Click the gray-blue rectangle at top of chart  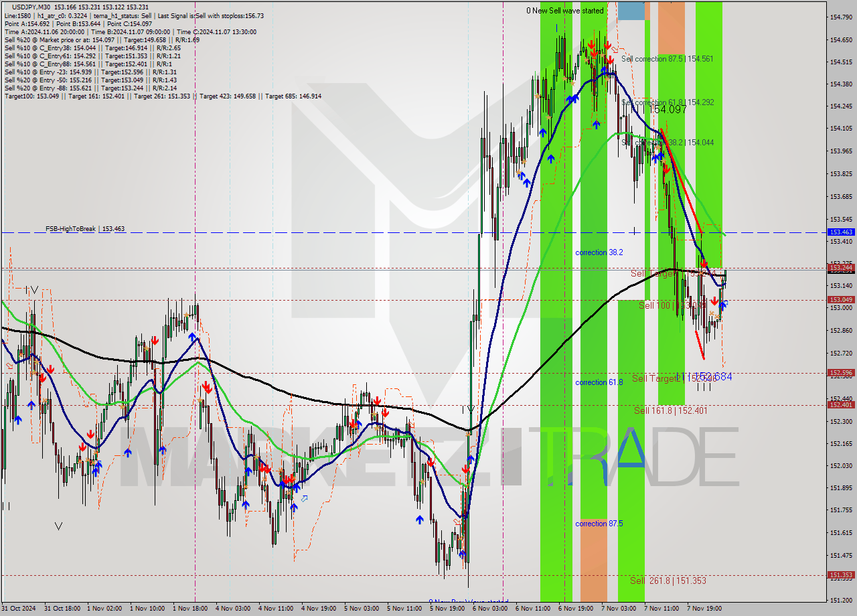pos(631,10)
